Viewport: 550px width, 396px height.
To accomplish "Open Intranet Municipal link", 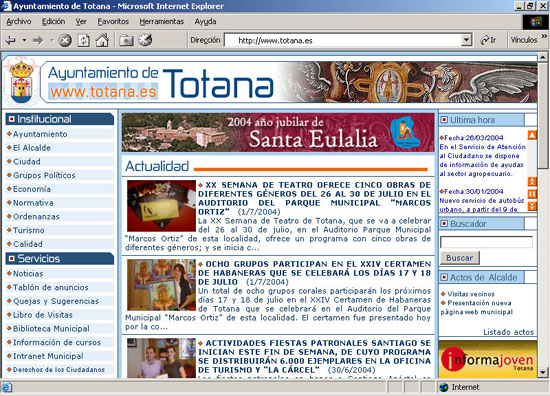I will click(48, 356).
